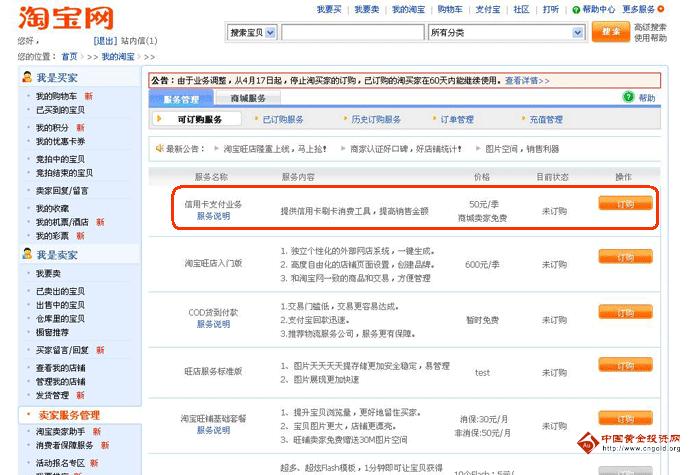This screenshot has width=700, height=475.
Task: Open 已卖出的宝贝 in the sidebar
Action: click(x=60, y=291)
